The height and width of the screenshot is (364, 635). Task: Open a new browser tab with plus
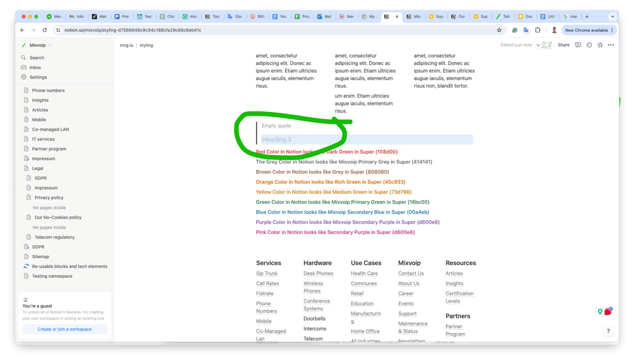point(587,17)
